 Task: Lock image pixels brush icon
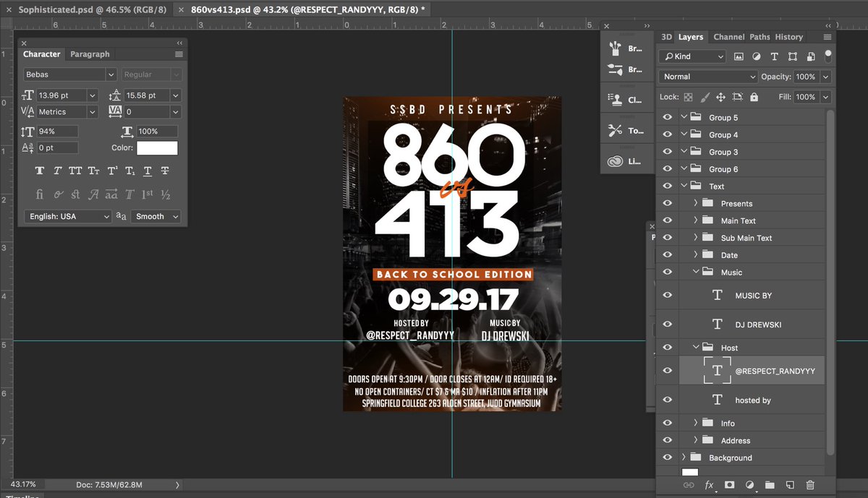click(x=705, y=97)
